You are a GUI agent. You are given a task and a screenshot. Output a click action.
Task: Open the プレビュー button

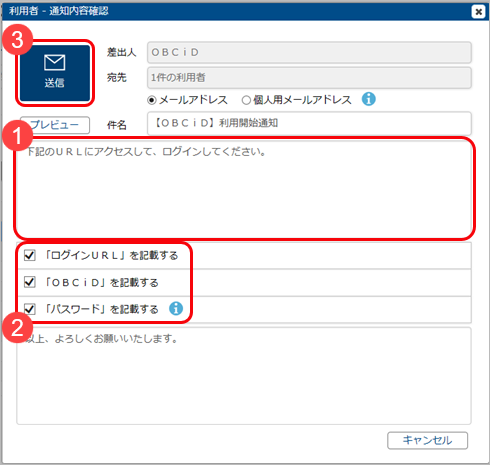55,125
